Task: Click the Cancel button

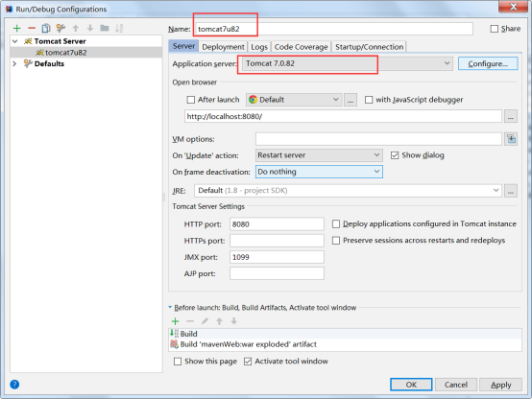Action: (x=456, y=385)
